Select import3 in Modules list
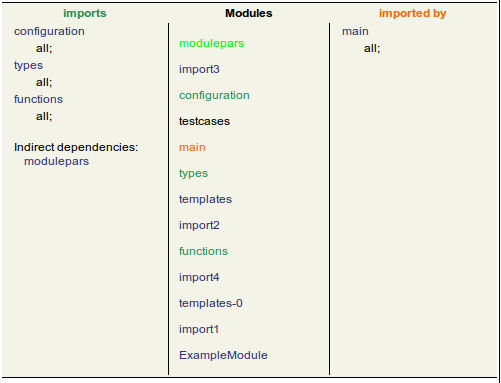The image size is (501, 383). [199, 69]
